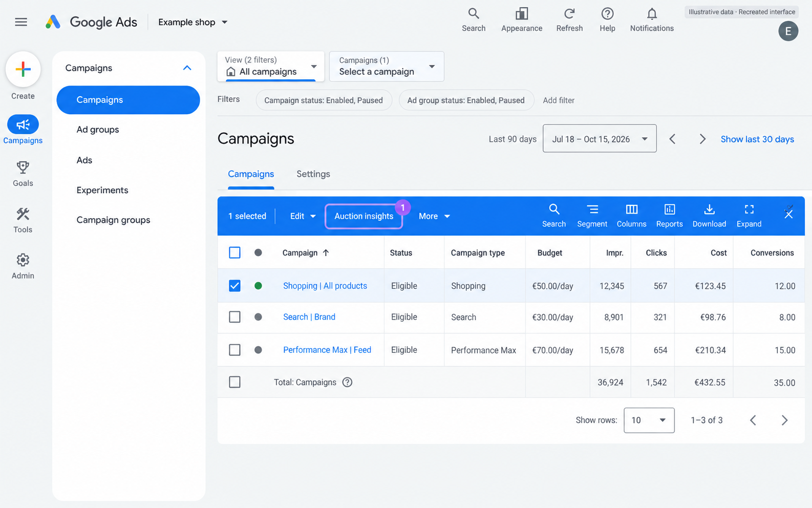
Task: Change Show rows 10 dropdown
Action: tap(649, 420)
